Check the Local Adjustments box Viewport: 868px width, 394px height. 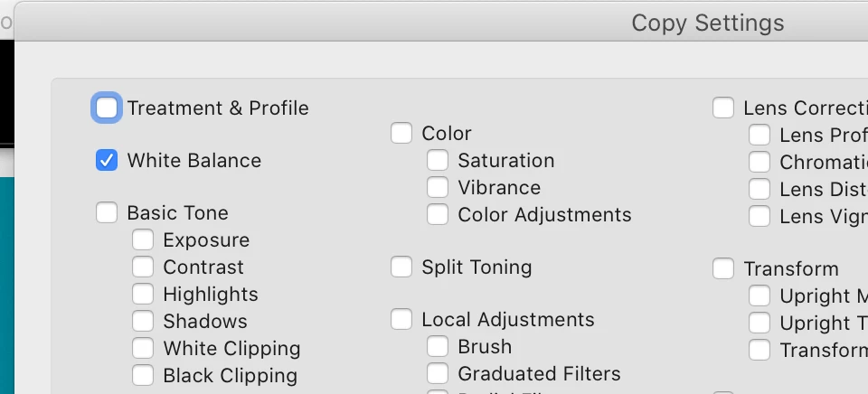tap(401, 320)
